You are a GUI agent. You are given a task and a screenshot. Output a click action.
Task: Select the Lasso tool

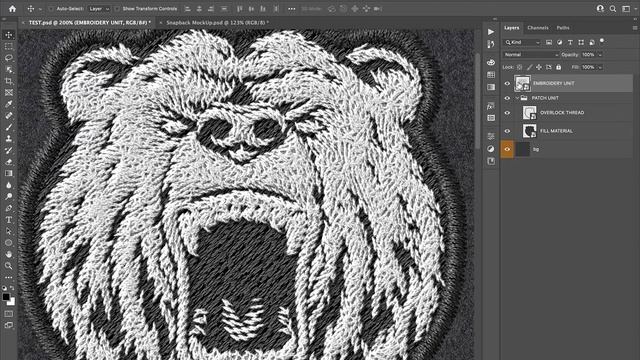click(x=9, y=58)
